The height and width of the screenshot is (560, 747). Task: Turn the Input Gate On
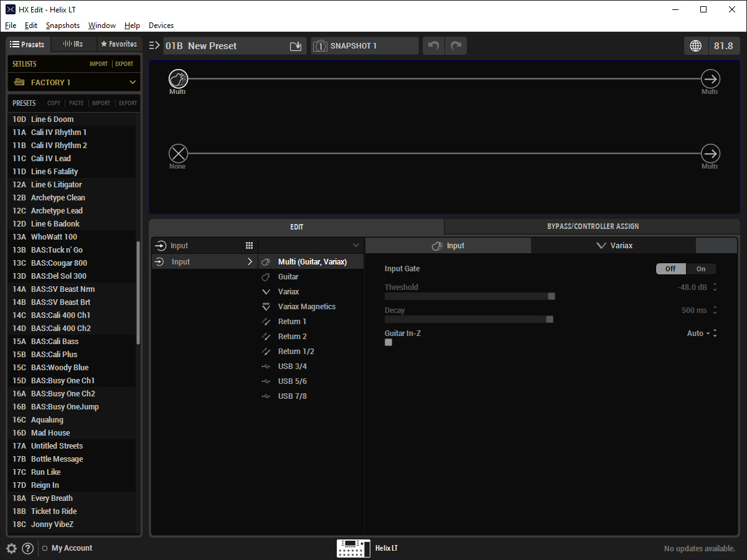click(701, 269)
